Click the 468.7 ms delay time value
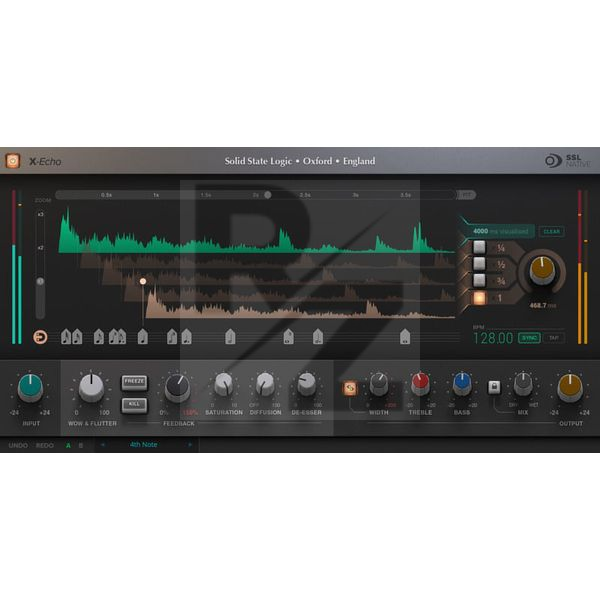This screenshot has height=600, width=600. (x=542, y=305)
